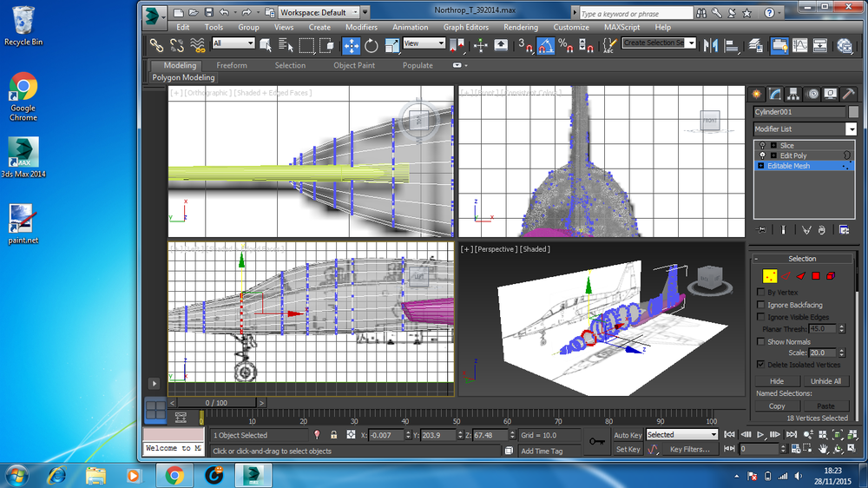This screenshot has width=868, height=488.
Task: Toggle the Slice modifier lightbulb visibility
Action: 762,146
